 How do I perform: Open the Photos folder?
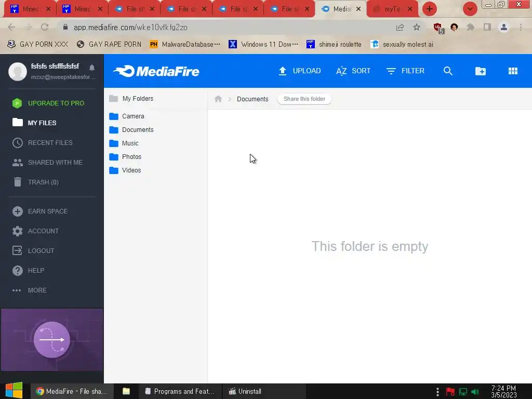pos(125,157)
